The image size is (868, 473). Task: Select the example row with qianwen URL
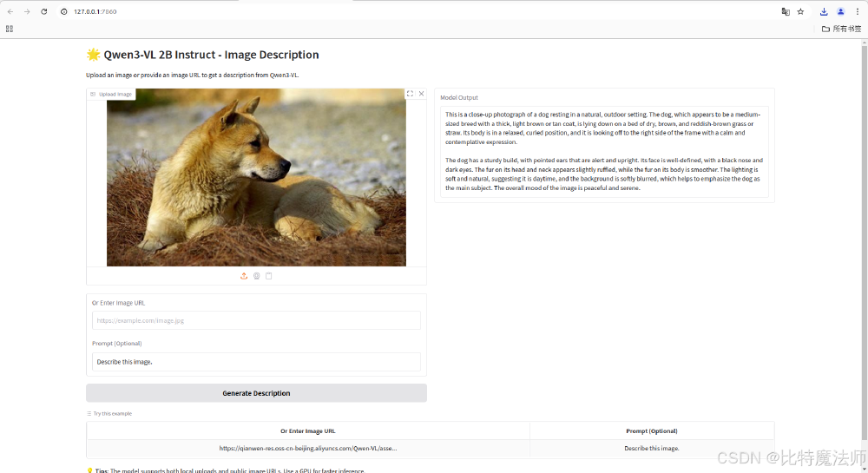308,449
